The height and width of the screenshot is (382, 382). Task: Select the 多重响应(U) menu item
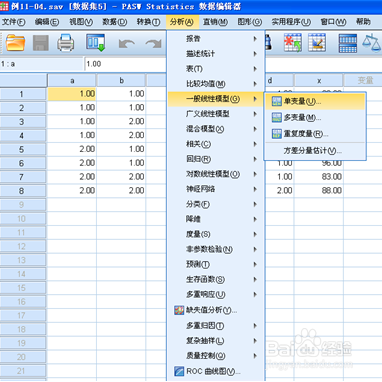coord(215,294)
